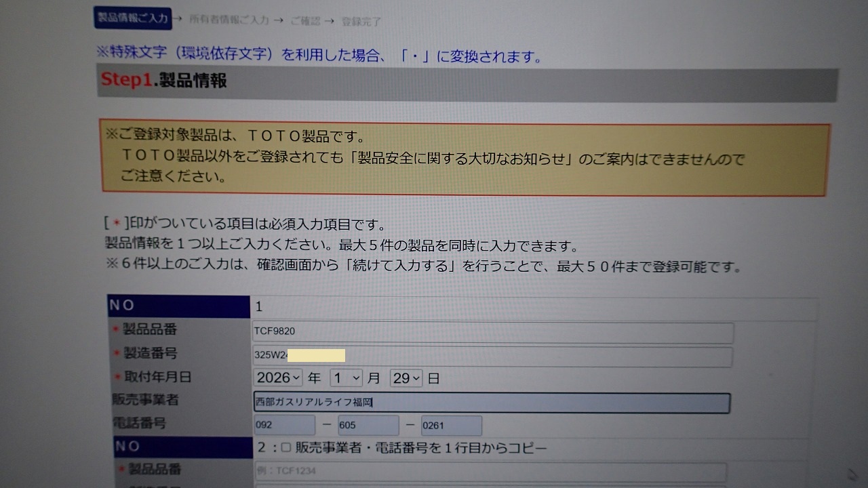Click the Step1.製品情報 section heading

163,80
